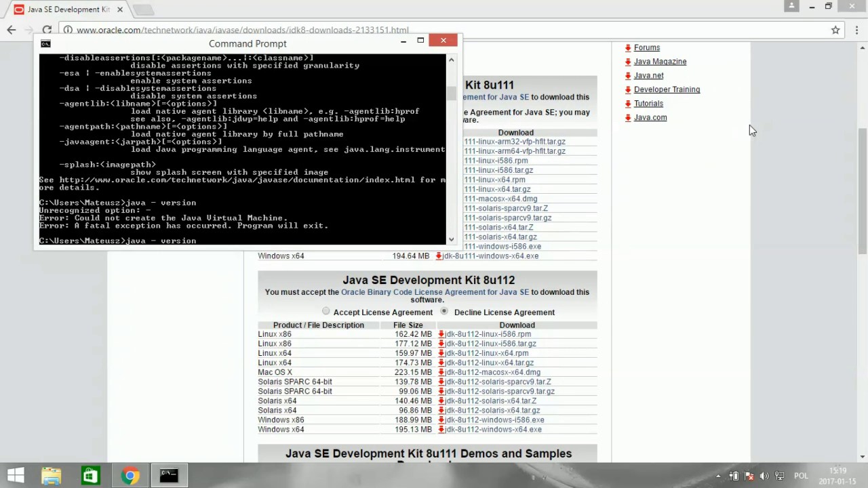Select Accept License Agreement for 8u112
This screenshot has width=868, height=488.
tap(326, 311)
